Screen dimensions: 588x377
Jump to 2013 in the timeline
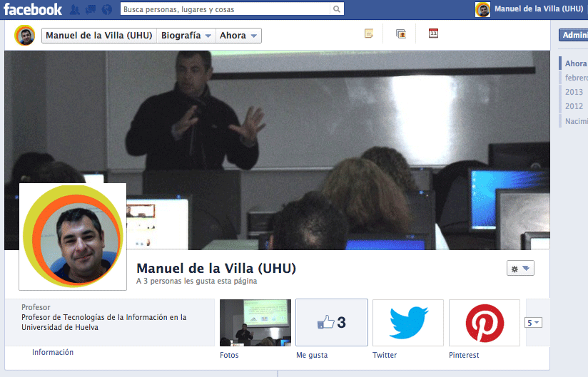(574, 92)
